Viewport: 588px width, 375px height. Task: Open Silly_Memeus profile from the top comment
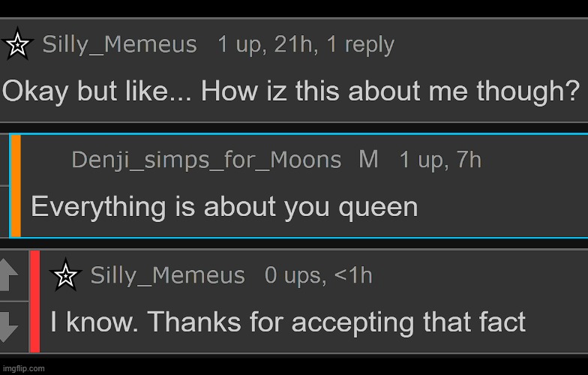(x=120, y=45)
